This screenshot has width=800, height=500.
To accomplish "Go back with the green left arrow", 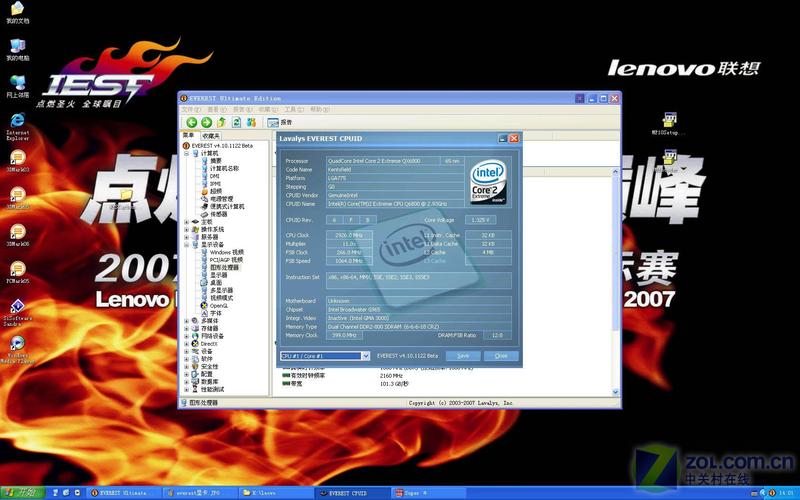I will pyautogui.click(x=191, y=122).
